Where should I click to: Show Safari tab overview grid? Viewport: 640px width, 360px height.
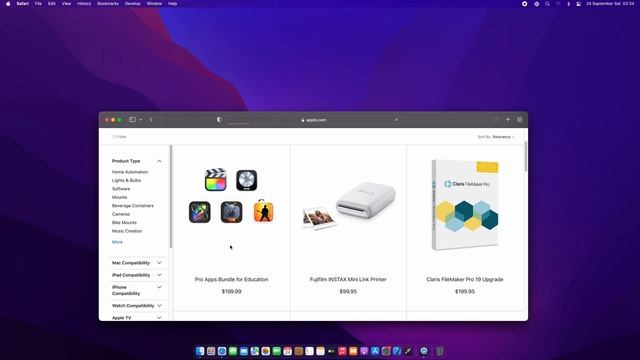point(520,120)
